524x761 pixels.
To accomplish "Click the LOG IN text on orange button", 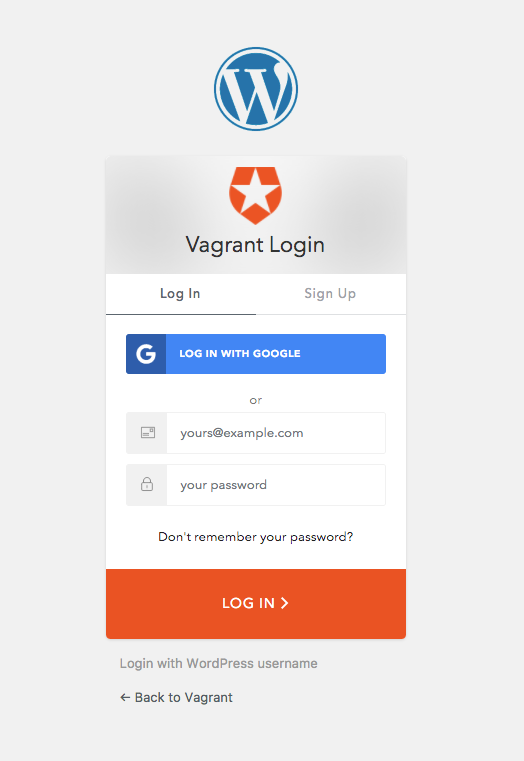I will coord(248,603).
